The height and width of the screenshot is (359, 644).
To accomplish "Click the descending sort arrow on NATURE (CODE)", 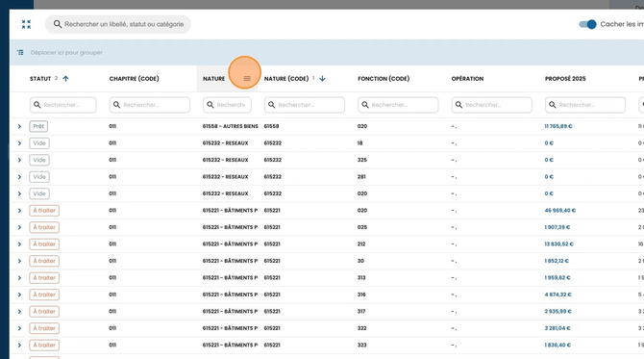I will [x=322, y=79].
